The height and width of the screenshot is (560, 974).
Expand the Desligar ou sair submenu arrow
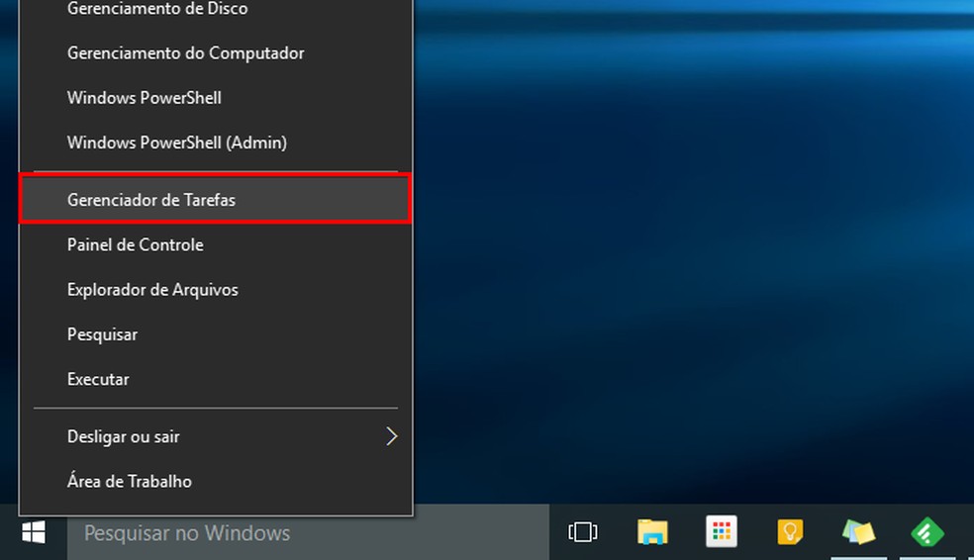click(391, 436)
